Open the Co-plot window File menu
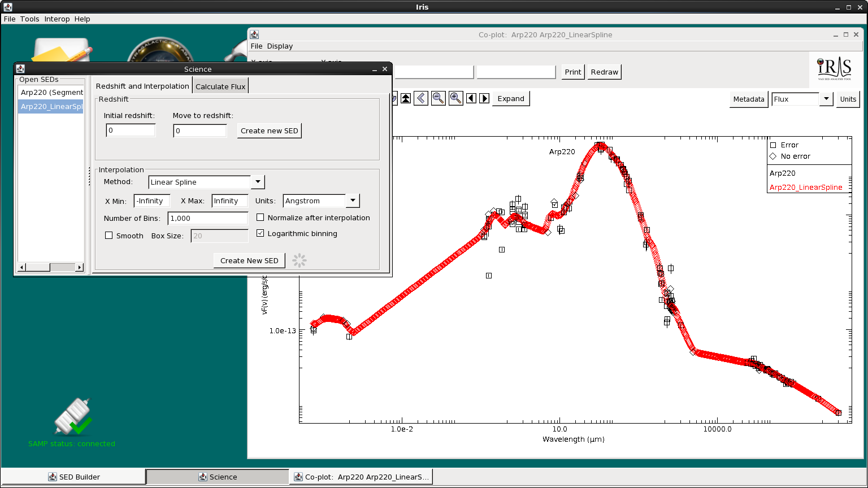The height and width of the screenshot is (488, 868). point(257,46)
